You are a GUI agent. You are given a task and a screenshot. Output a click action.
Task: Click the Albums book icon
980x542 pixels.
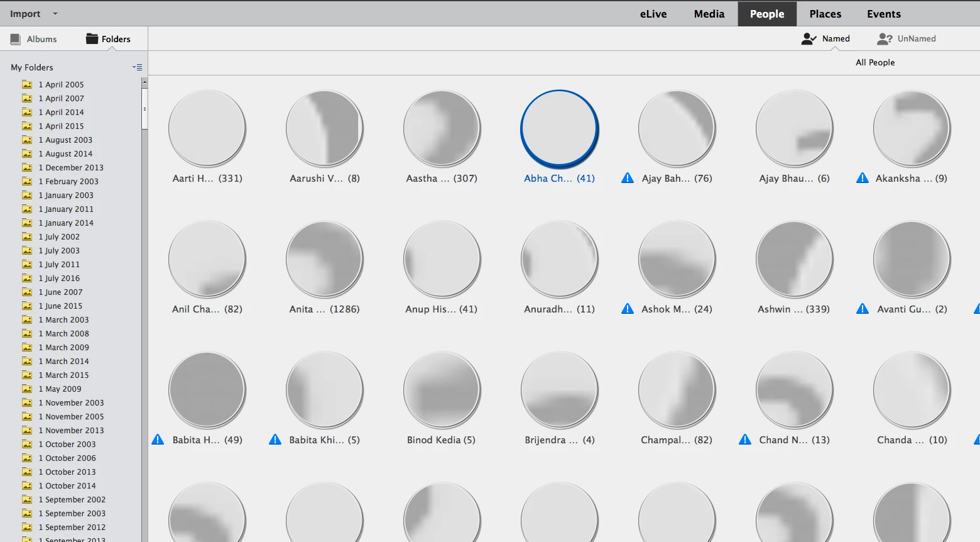pos(16,39)
